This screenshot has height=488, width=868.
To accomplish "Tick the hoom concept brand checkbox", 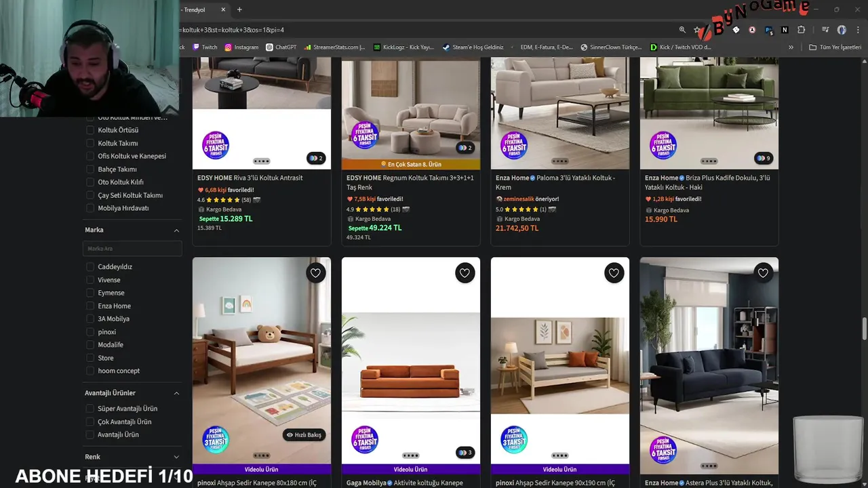I will point(90,371).
